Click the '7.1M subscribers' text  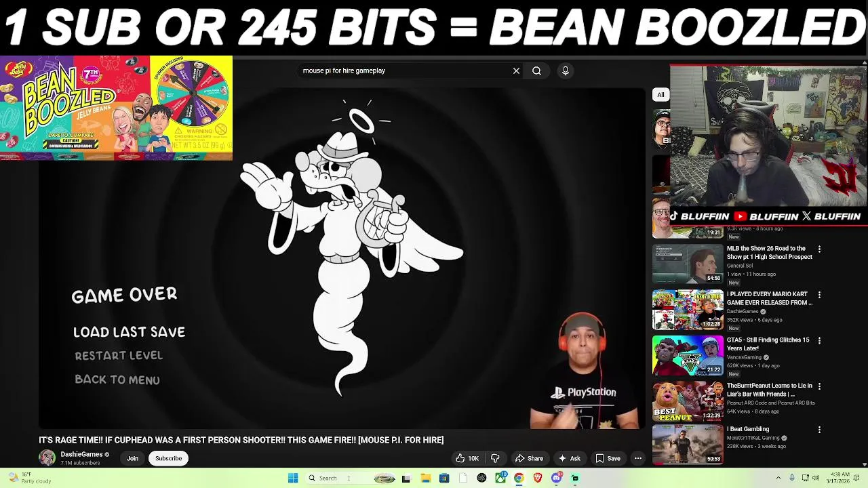(80, 464)
